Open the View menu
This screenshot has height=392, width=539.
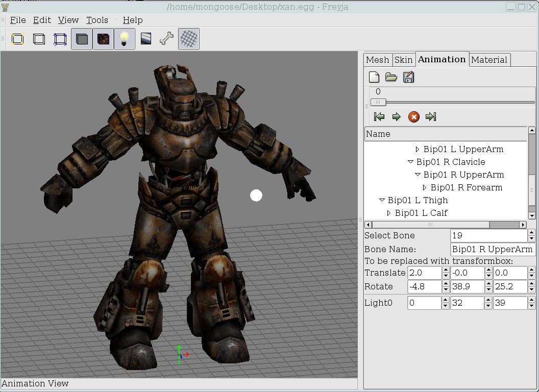pos(68,20)
